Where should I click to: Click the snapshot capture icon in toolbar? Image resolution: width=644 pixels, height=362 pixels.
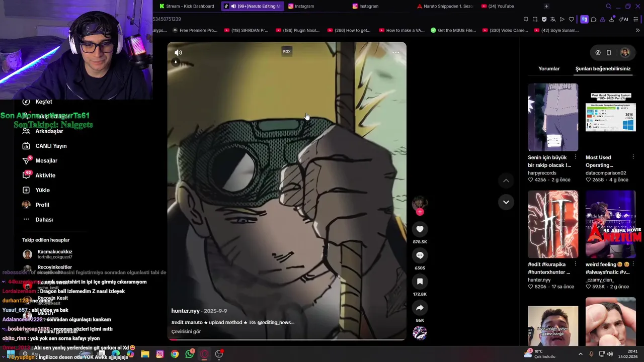coord(535,19)
